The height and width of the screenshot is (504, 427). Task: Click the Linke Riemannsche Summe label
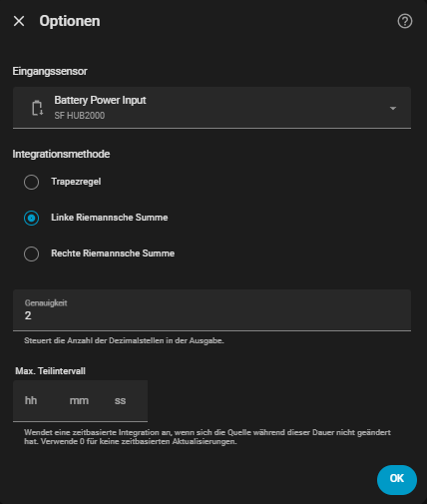point(110,218)
